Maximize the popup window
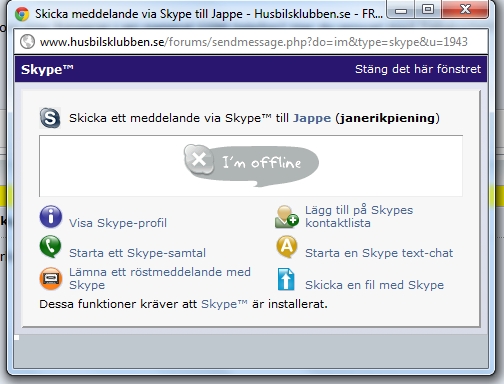This screenshot has height=384, width=504. (428, 10)
